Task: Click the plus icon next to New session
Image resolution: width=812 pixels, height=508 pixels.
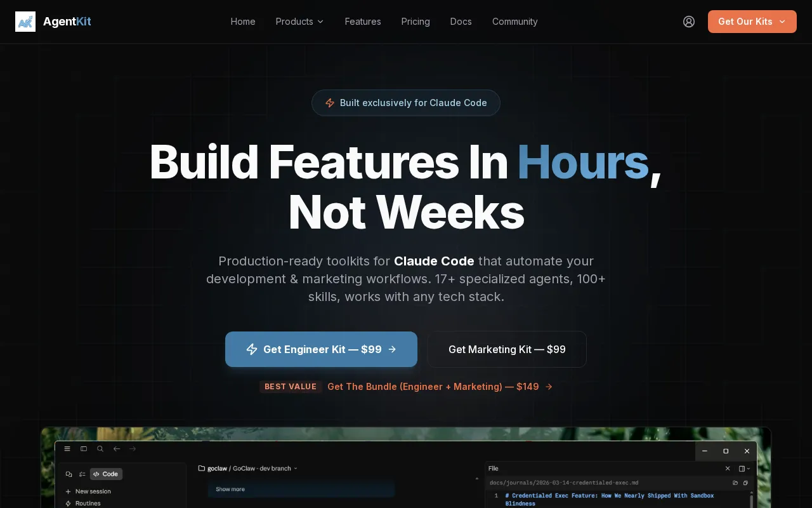Action: click(69, 491)
